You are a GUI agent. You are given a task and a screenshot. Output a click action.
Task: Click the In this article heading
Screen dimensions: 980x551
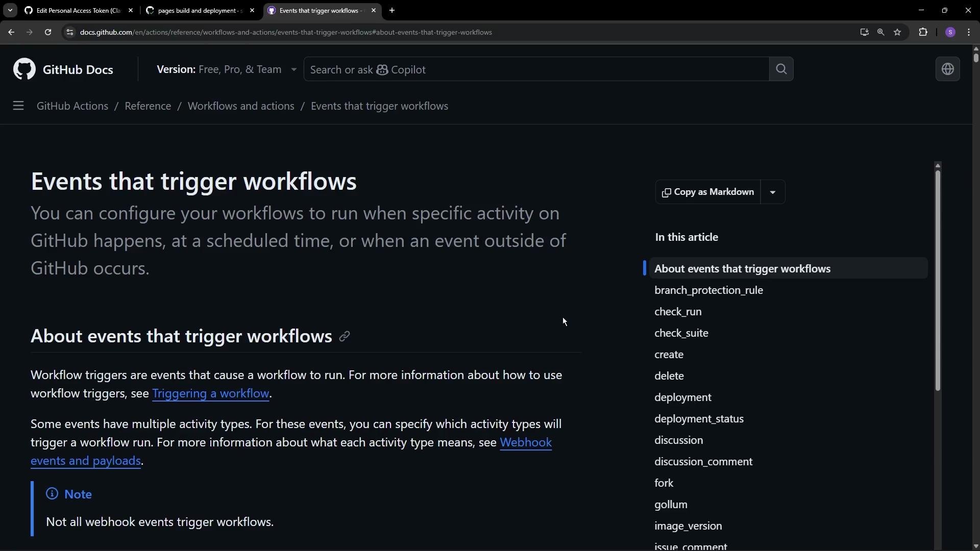pos(687,237)
